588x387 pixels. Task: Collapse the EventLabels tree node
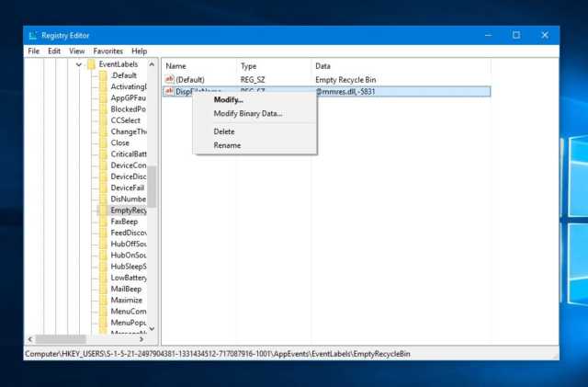79,64
